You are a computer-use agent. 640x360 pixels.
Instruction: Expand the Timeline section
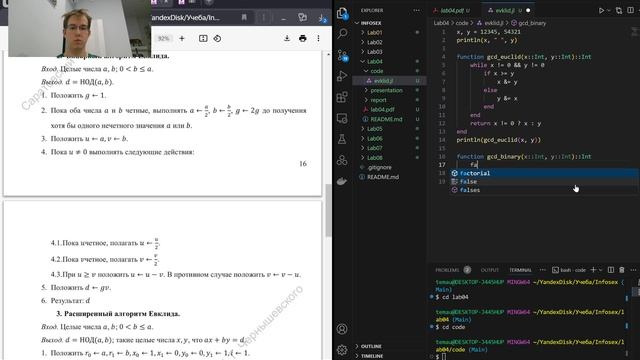pos(371,356)
